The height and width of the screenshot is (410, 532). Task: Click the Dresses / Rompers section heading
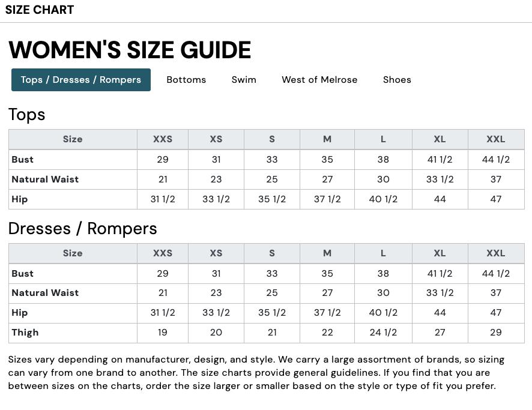[x=82, y=229]
